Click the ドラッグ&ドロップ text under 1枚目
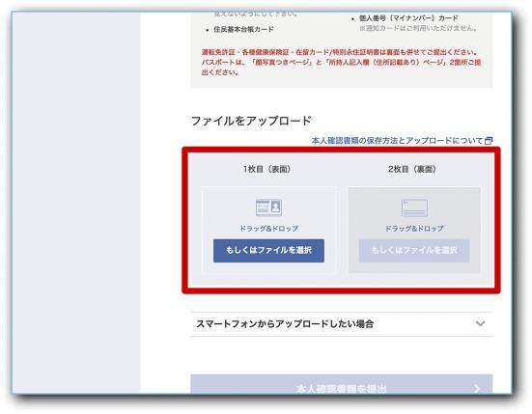The height and width of the screenshot is (414, 532). (268, 229)
